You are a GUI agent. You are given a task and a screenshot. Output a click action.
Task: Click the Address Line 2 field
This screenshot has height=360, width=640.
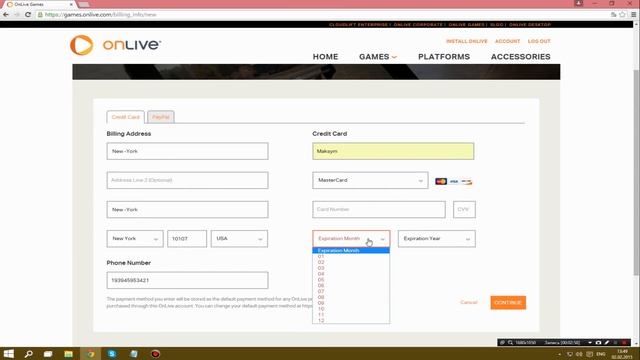pos(187,180)
